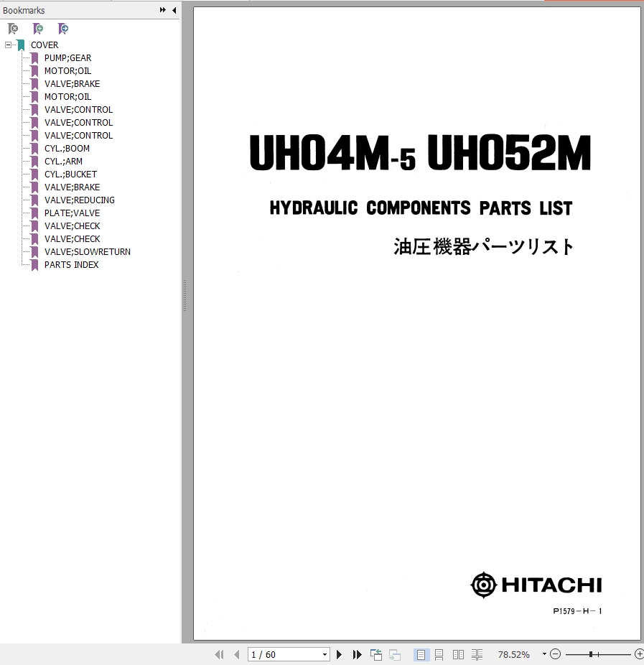Click the add new bookmark icon
Screen dimensions: 644x665
point(38,29)
